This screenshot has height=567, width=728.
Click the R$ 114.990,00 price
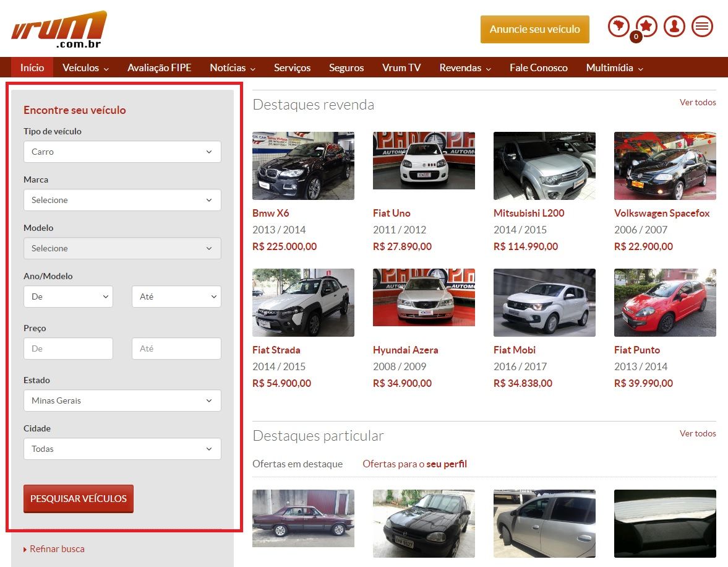526,247
